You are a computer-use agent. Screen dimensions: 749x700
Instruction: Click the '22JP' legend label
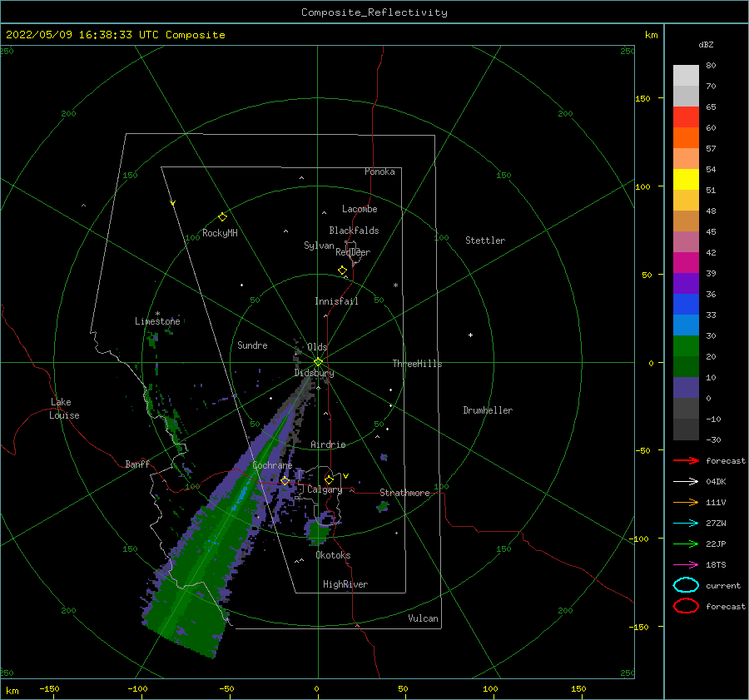coord(716,544)
